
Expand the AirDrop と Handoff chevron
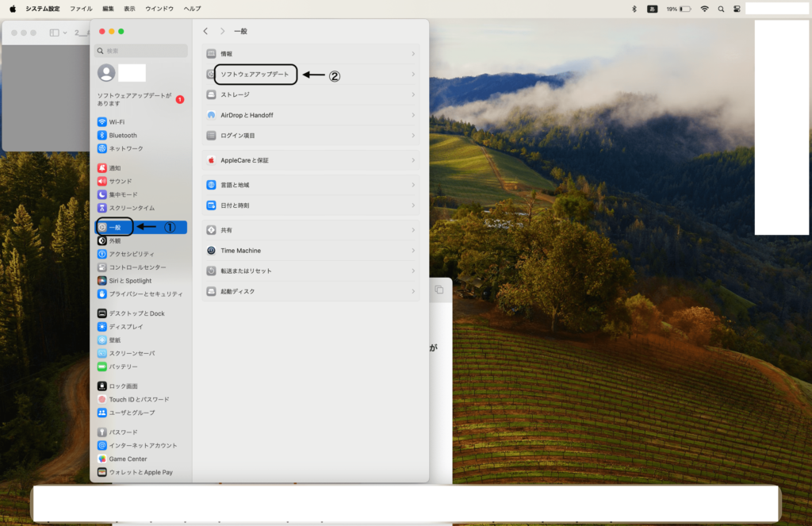coord(413,115)
